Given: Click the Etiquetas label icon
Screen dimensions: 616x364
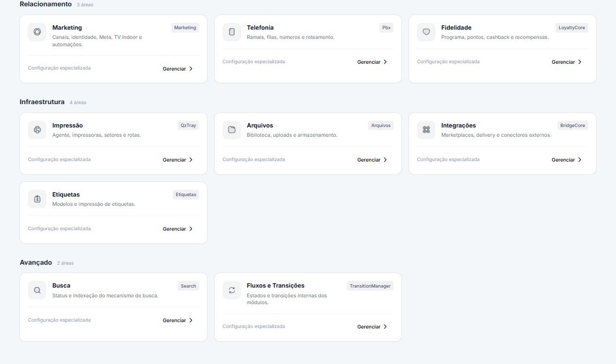Looking at the screenshot, I should [x=37, y=199].
